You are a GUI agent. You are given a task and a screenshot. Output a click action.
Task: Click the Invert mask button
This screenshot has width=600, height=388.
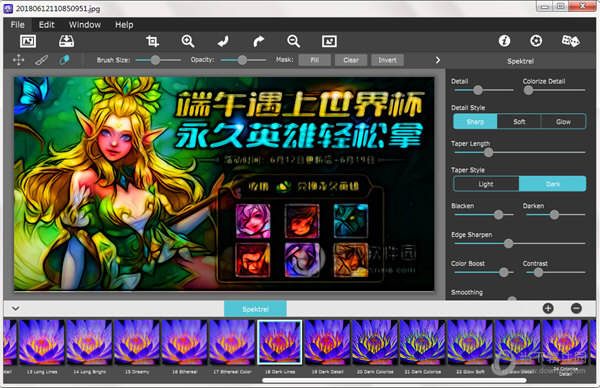tap(387, 60)
